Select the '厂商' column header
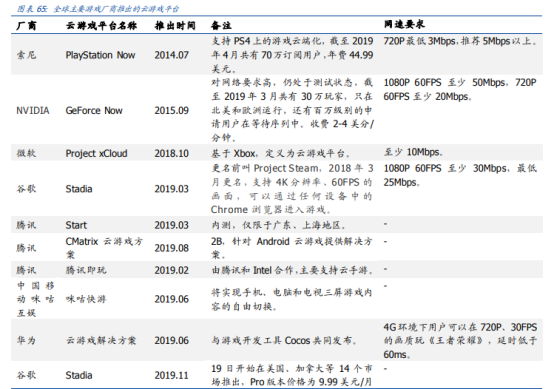This screenshot has width=554, height=389. pos(26,25)
